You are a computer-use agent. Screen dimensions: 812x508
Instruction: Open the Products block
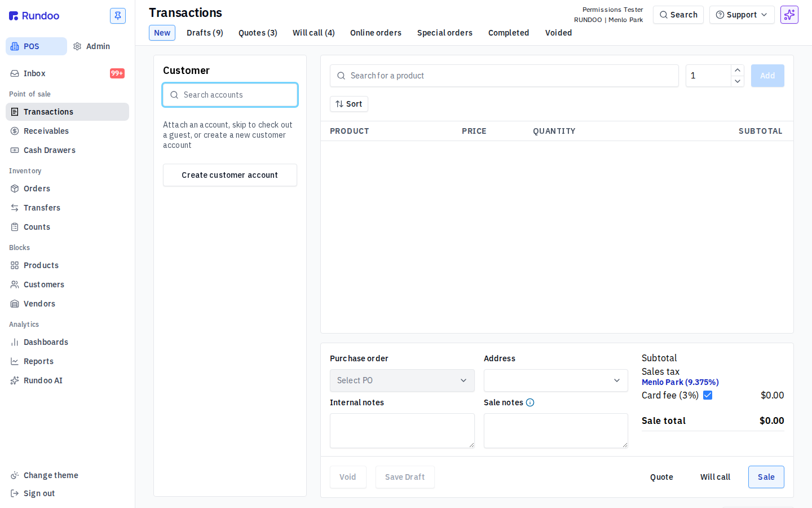point(67,265)
